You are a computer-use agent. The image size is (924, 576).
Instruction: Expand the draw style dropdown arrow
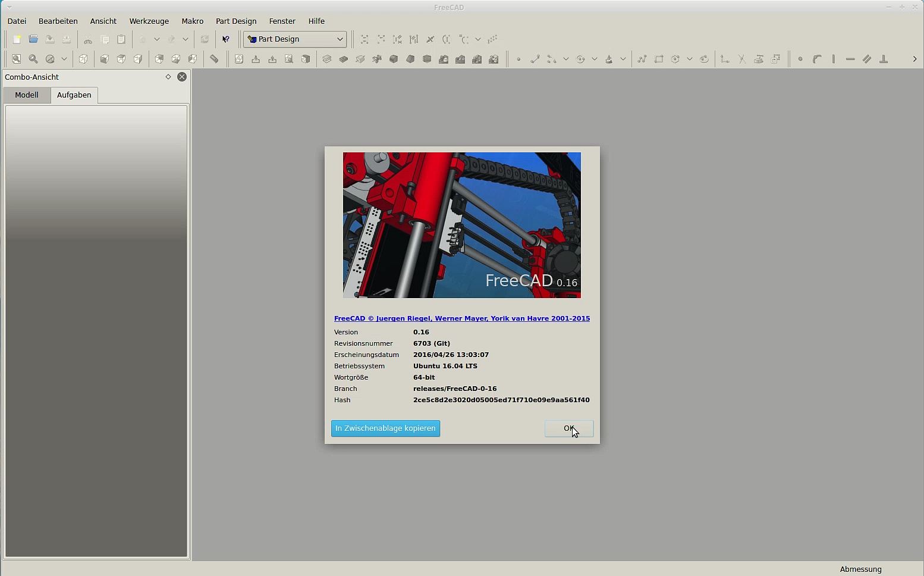pyautogui.click(x=64, y=59)
